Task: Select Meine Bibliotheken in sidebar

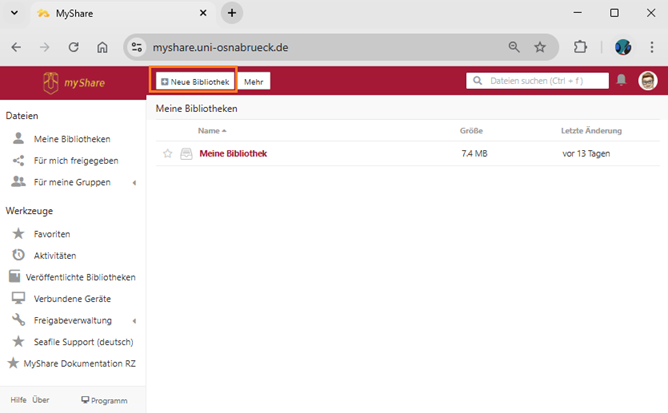Action: 71,139
